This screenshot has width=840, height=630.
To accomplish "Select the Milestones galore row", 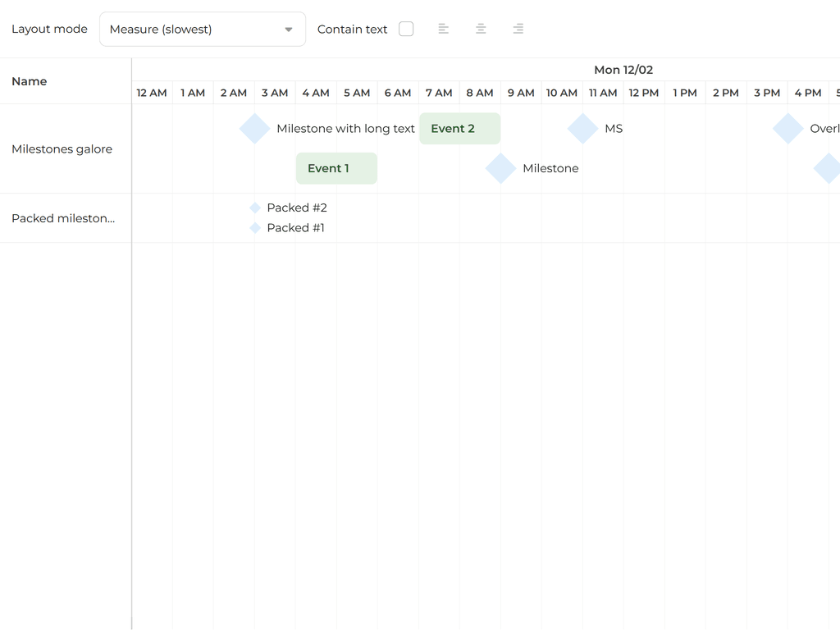I will coord(62,149).
